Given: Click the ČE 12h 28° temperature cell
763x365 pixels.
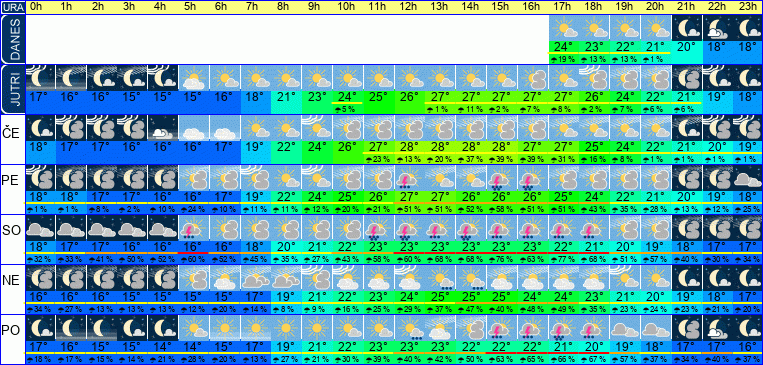Looking at the screenshot, I should [x=409, y=147].
